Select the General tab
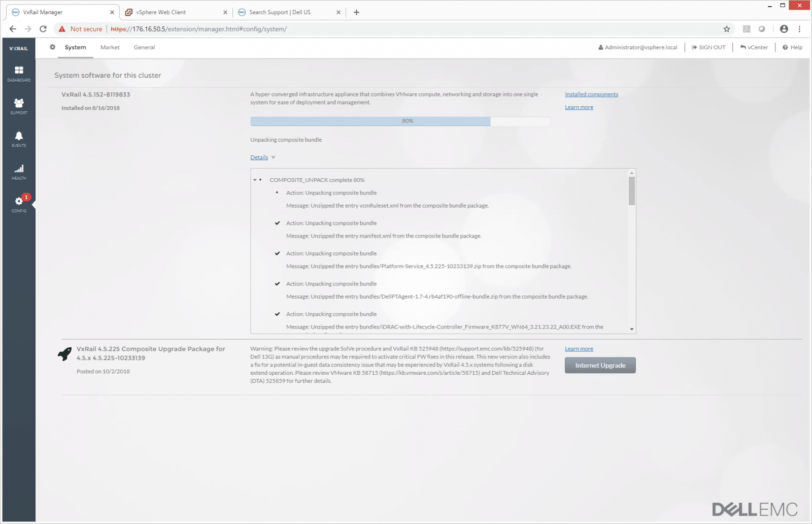Viewport: 812px width, 524px height. pos(144,47)
